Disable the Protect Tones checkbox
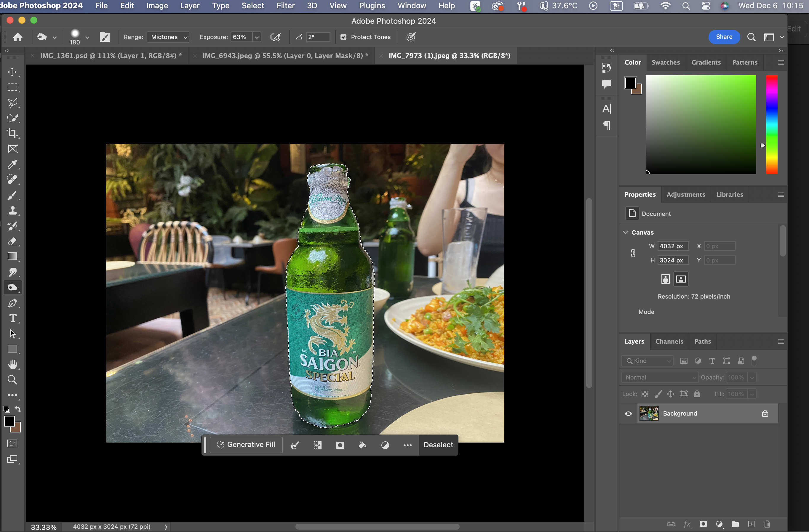This screenshot has width=809, height=532. pos(343,37)
